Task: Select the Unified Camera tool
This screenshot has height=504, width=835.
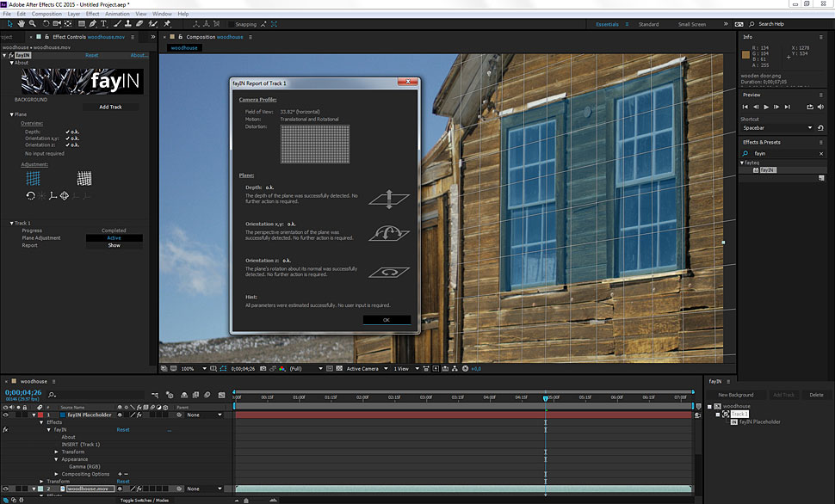Action: pyautogui.click(x=57, y=24)
